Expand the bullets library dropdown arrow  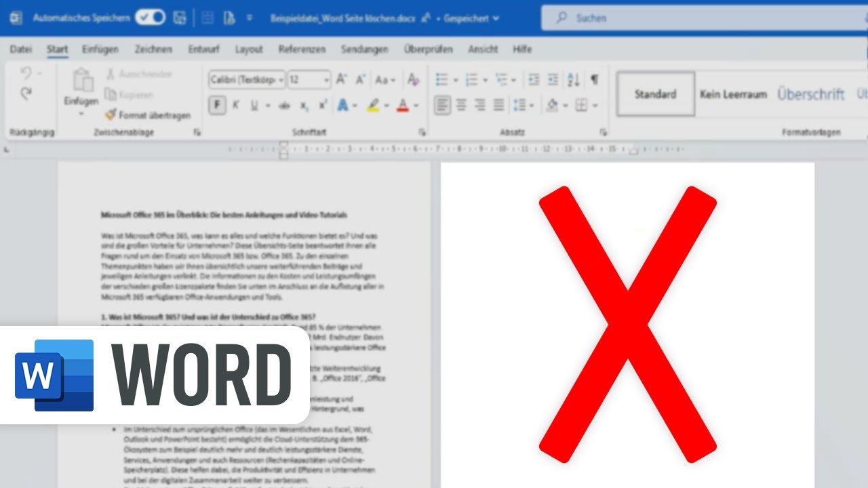455,81
